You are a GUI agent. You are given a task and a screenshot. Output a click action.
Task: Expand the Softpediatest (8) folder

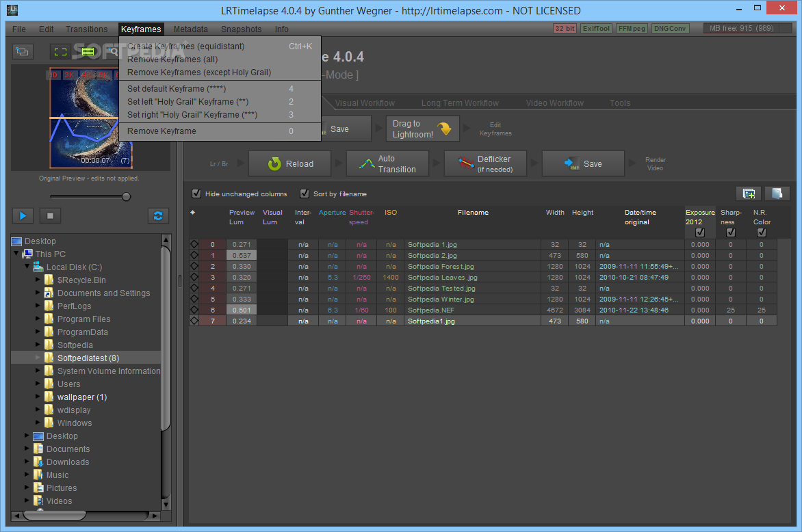(38, 357)
